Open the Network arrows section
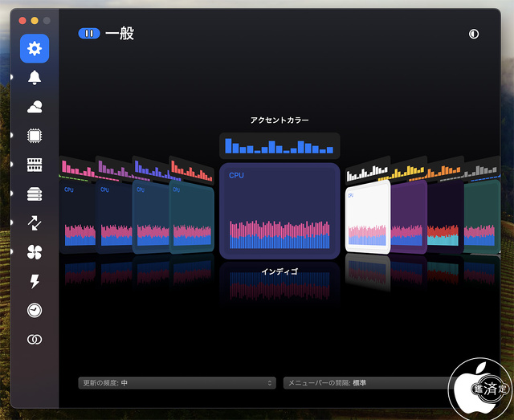Image resolution: width=514 pixels, height=420 pixels. point(35,223)
